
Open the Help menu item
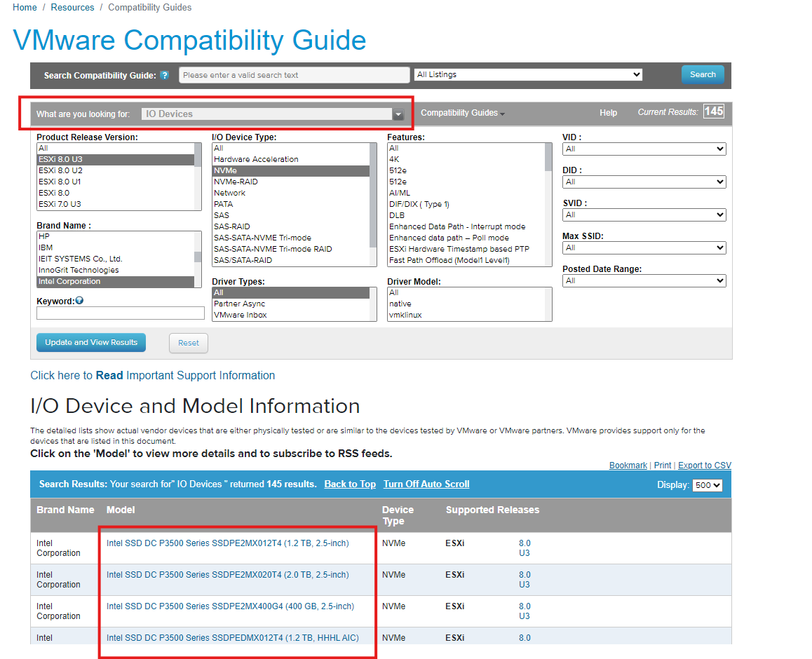[608, 112]
